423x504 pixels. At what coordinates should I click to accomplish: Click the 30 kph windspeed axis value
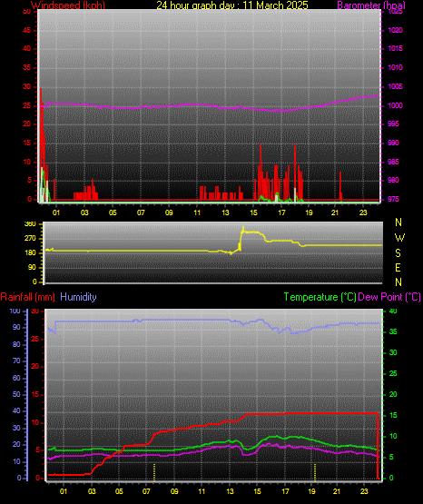point(27,87)
